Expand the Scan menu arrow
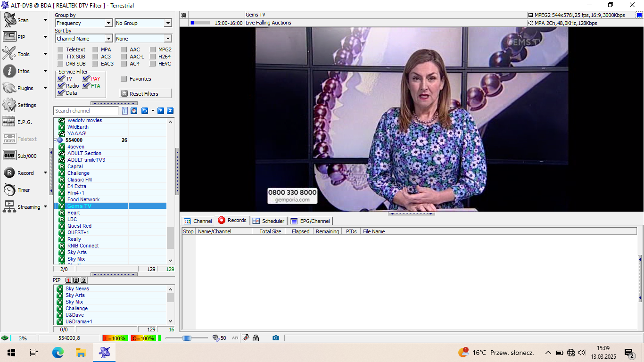 pyautogui.click(x=45, y=20)
